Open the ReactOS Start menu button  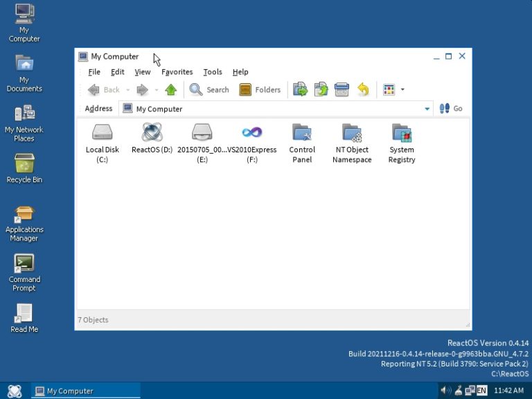[15, 391]
